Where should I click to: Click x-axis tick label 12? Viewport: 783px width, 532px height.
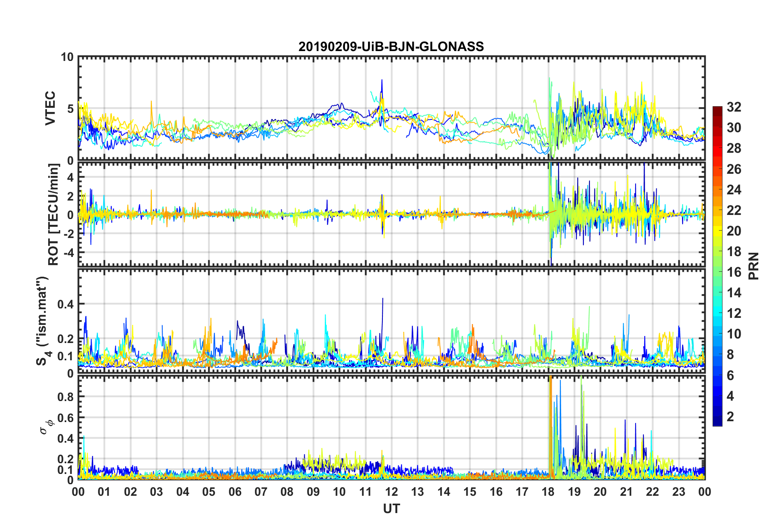click(391, 492)
